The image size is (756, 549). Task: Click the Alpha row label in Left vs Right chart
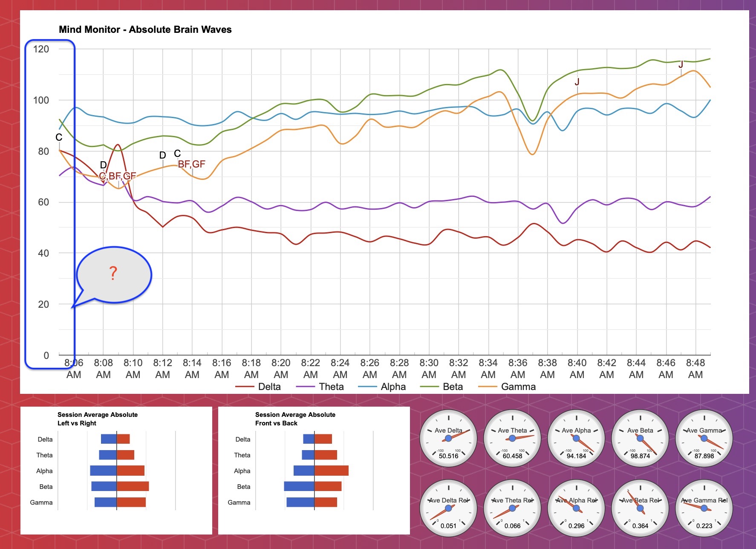point(44,471)
